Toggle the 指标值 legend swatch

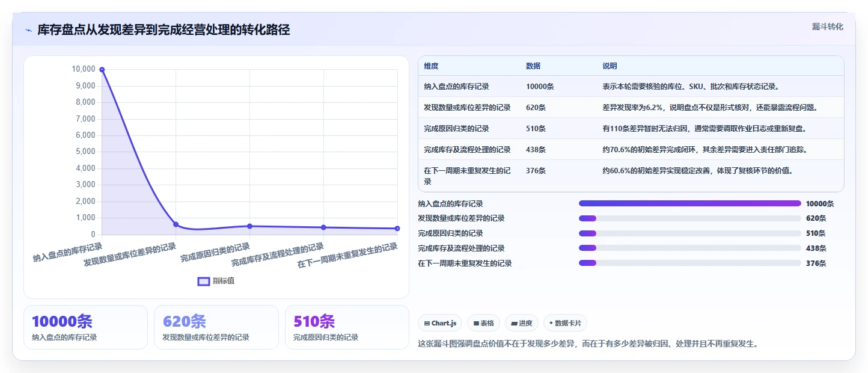(x=204, y=281)
